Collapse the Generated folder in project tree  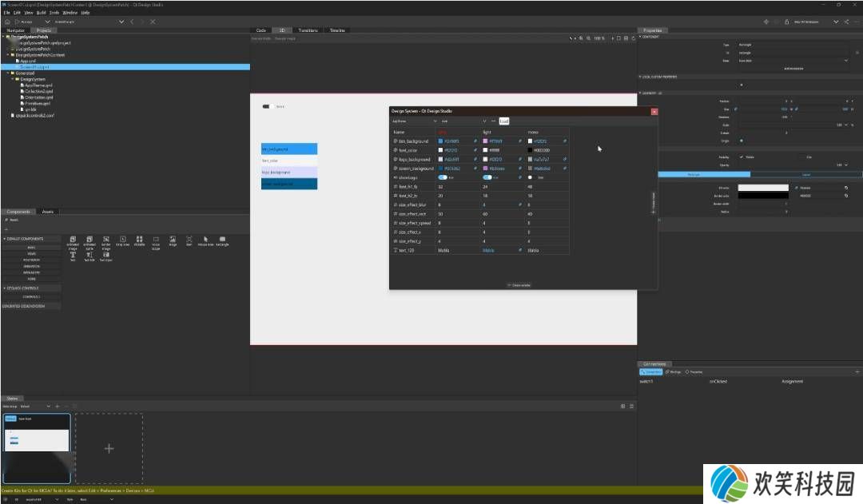coord(8,73)
